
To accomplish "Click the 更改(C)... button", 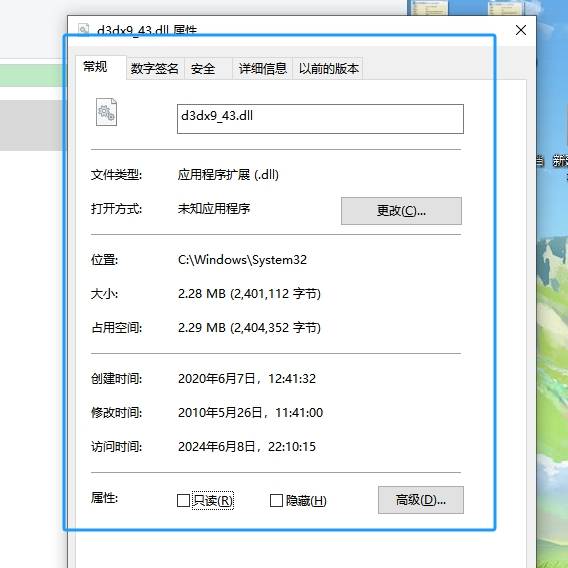I will pyautogui.click(x=401, y=211).
